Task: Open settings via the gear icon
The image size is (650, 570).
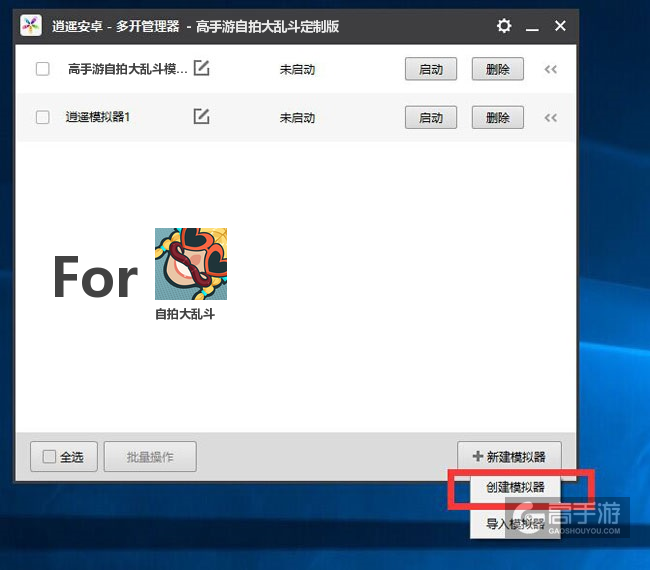Action: tap(504, 26)
